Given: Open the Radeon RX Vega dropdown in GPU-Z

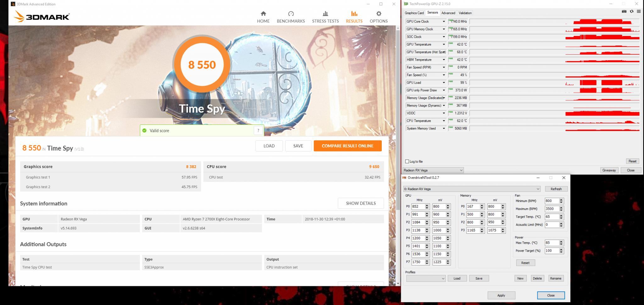Looking at the screenshot, I should [x=433, y=170].
